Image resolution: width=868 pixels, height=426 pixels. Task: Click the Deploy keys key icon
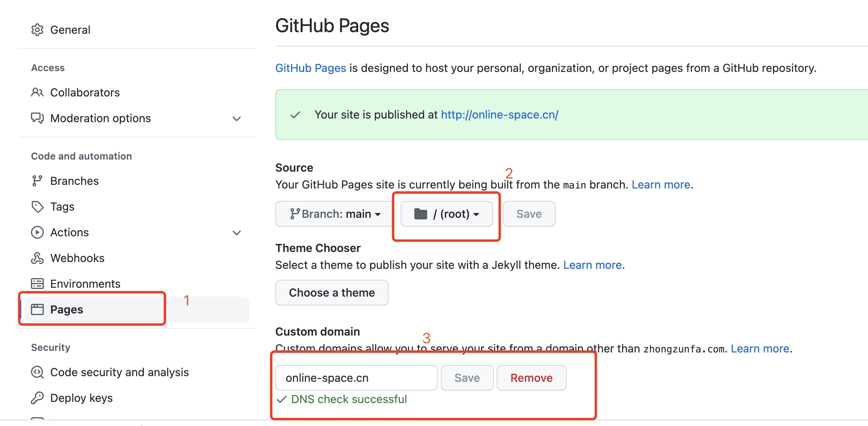pos(37,398)
